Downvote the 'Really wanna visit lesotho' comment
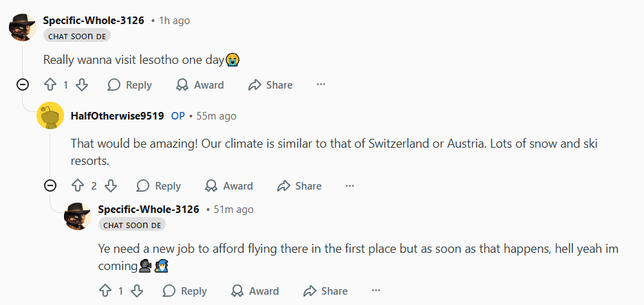The image size is (644, 305). [x=81, y=85]
